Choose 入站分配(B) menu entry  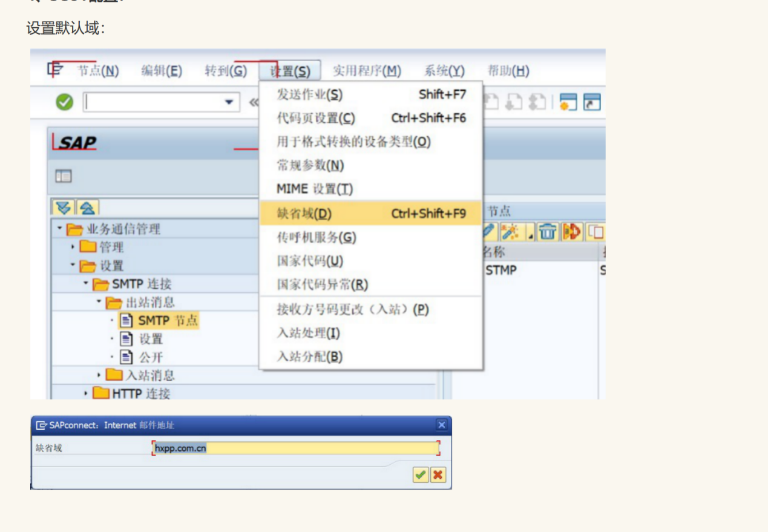click(x=371, y=356)
